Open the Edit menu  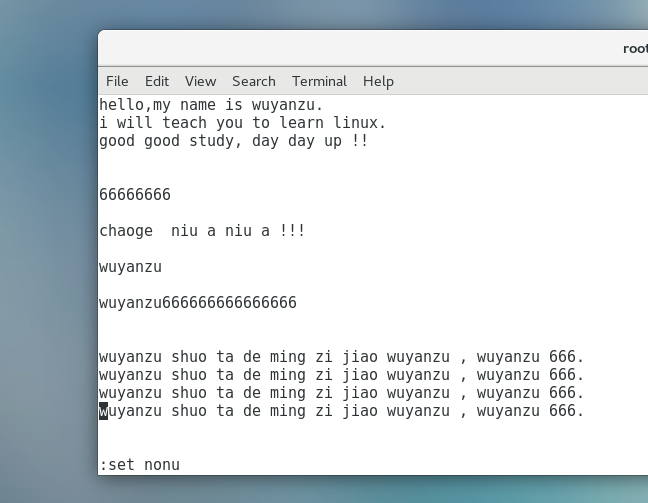pyautogui.click(x=157, y=81)
